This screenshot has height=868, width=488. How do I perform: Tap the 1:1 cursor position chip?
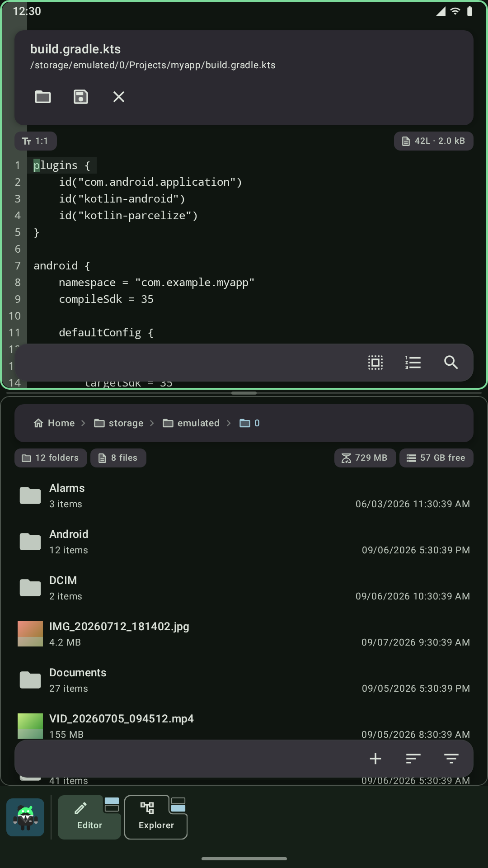36,141
